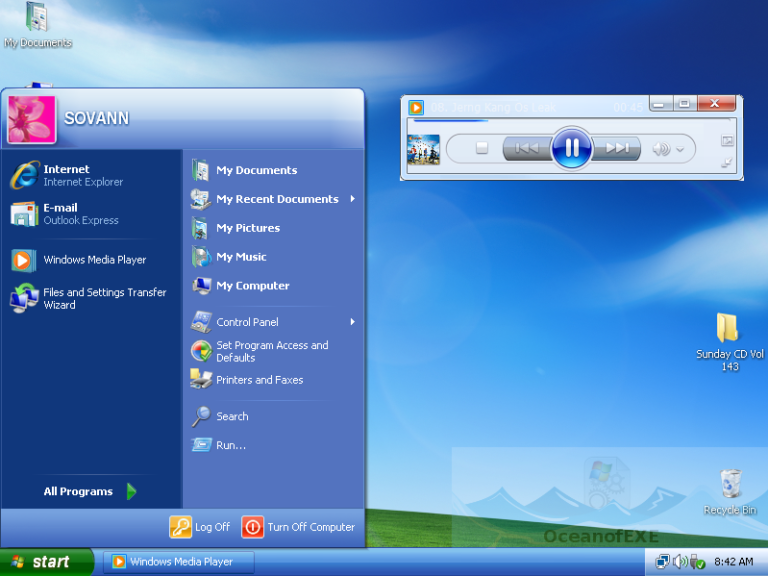Expand the Control Panel submenu
Viewport: 768px width, 576px height.
(352, 322)
